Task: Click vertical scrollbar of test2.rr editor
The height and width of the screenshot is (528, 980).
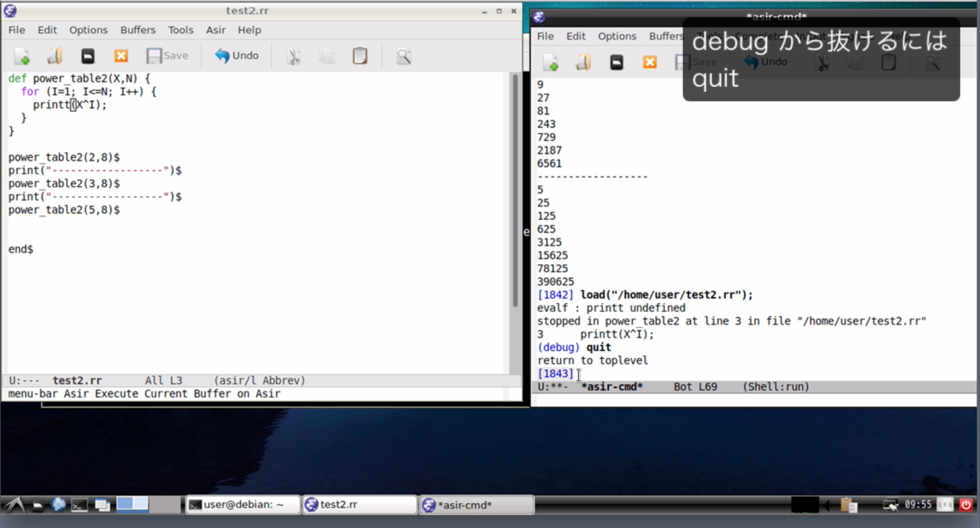Action: click(515, 191)
